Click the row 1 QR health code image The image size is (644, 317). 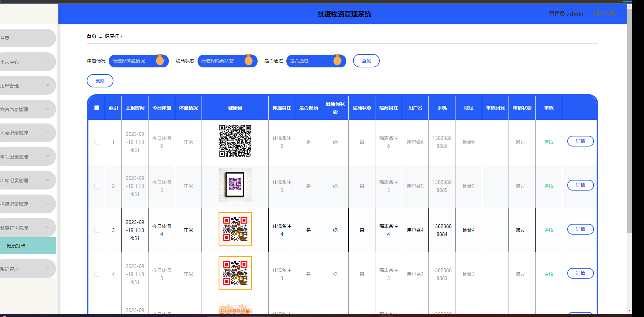[x=235, y=141]
